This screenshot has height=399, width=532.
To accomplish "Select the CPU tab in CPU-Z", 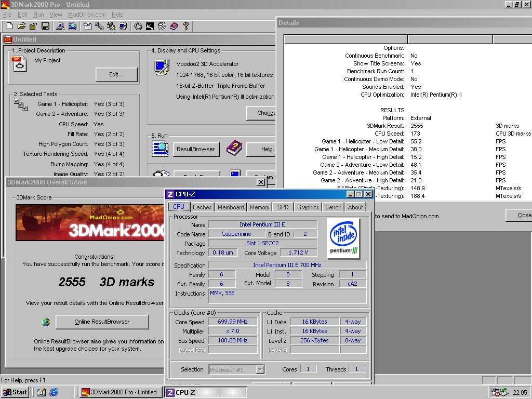I will coord(179,207).
